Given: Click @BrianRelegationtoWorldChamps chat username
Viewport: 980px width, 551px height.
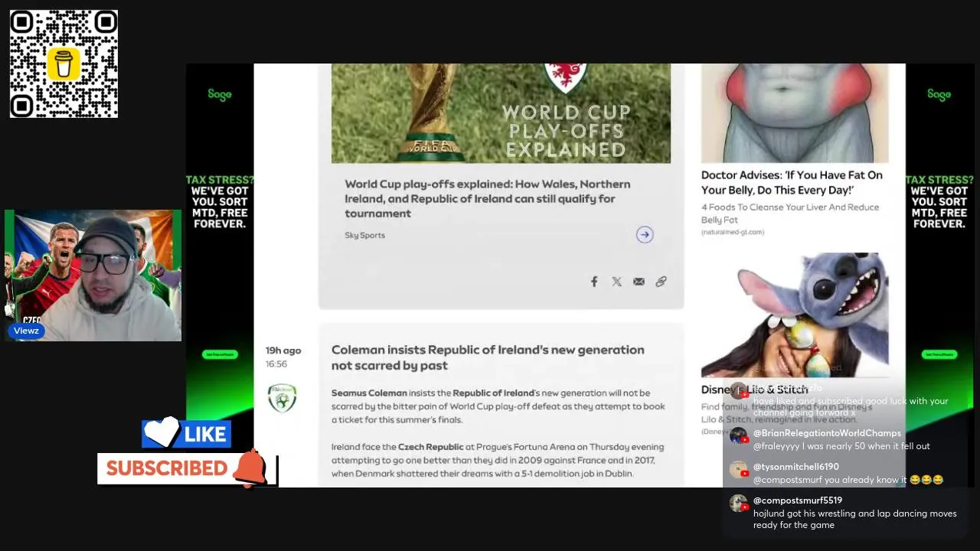Looking at the screenshot, I should tap(827, 433).
